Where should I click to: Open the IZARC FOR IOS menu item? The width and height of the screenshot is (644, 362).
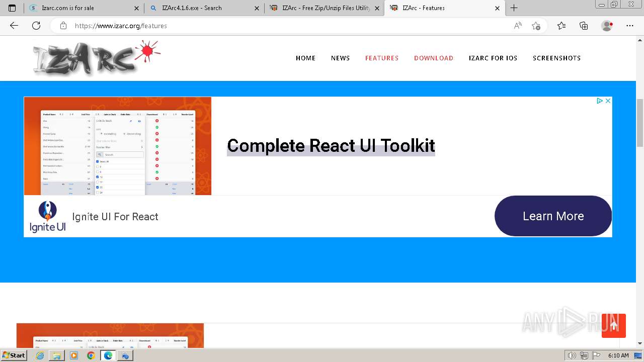click(493, 58)
